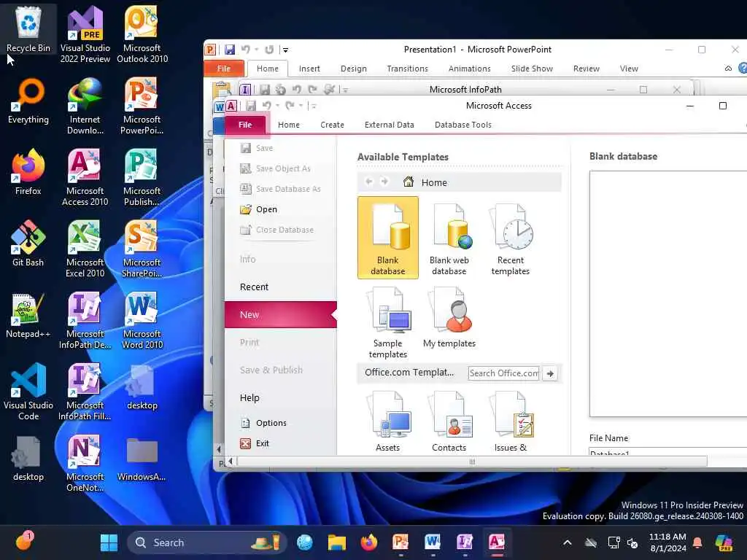The image size is (747, 560).
Task: Open PowerPoint Transitions tab
Action: tap(407, 69)
